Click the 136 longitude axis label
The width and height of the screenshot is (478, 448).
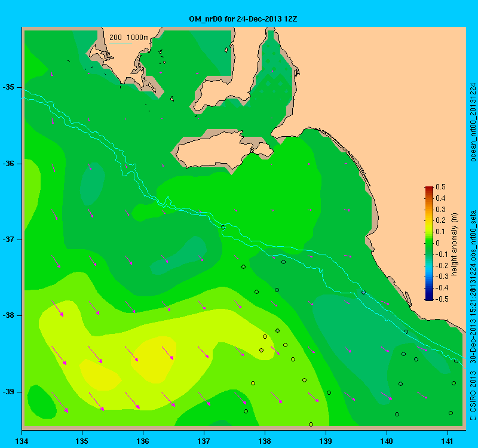tap(143, 441)
